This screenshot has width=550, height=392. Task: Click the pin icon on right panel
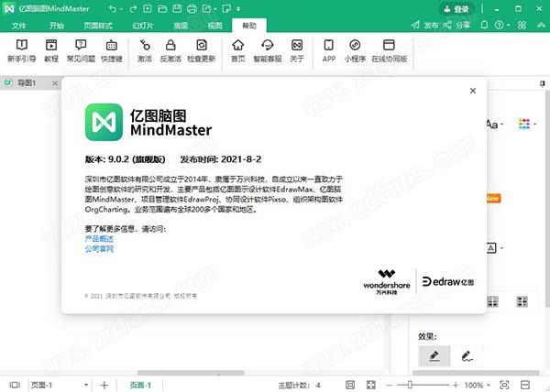pyautogui.click(x=543, y=83)
